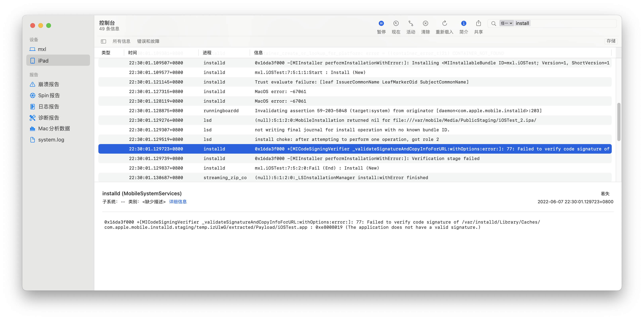Open the 任一 search filter dropdown
644x320 pixels.
pos(506,23)
